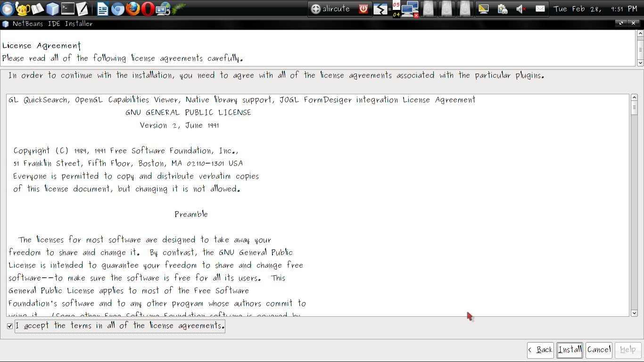Open the terminal launcher
This screenshot has height=362, width=644.
click(68, 8)
